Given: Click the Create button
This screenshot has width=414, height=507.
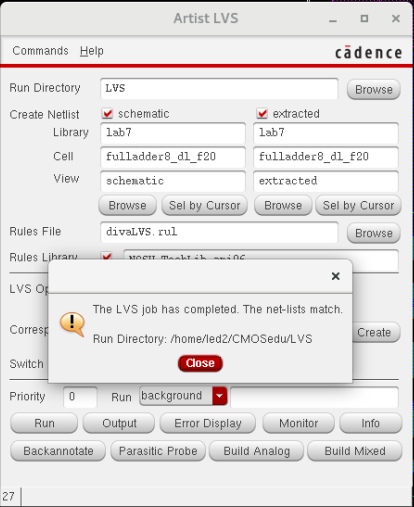Looking at the screenshot, I should pos(376,332).
